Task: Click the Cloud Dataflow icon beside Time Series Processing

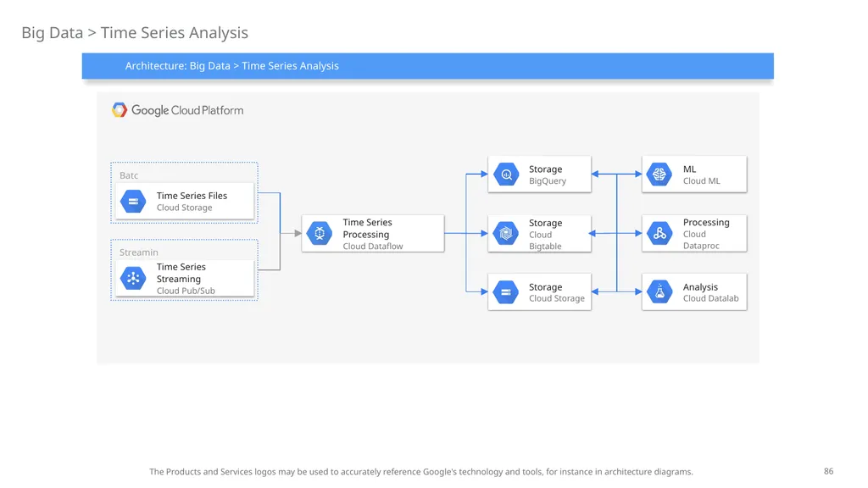Action: tap(320, 234)
